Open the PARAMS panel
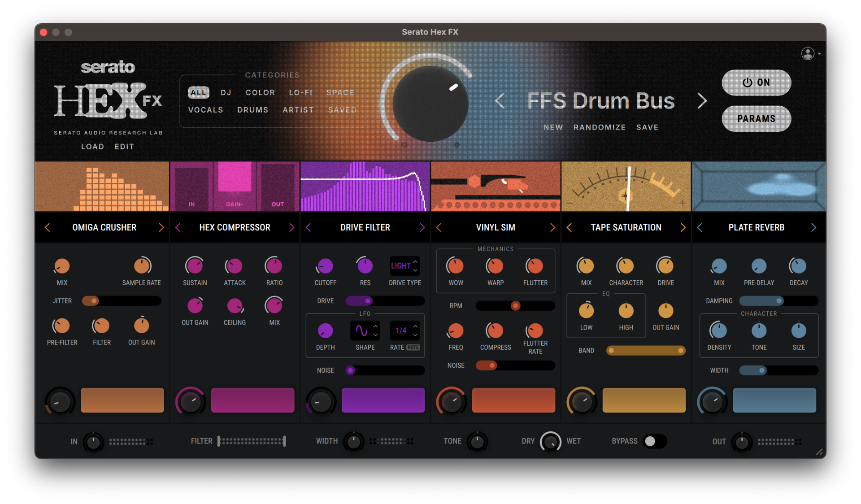 coord(756,118)
